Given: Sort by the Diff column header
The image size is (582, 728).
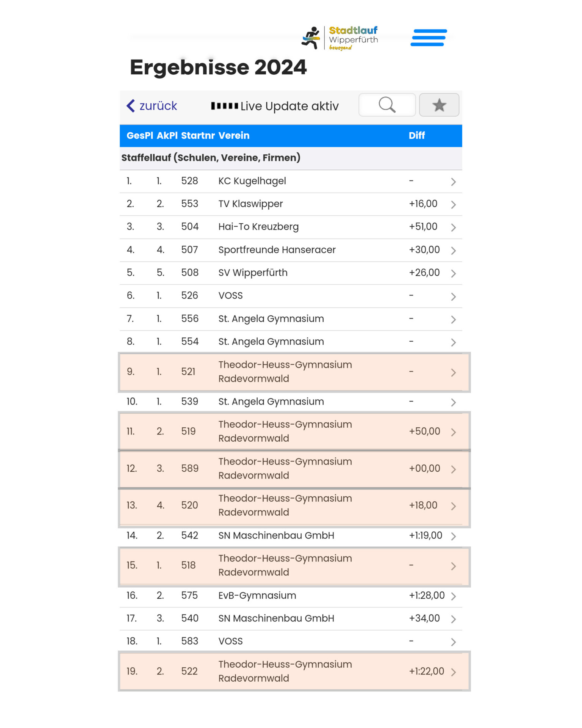Looking at the screenshot, I should click(417, 135).
